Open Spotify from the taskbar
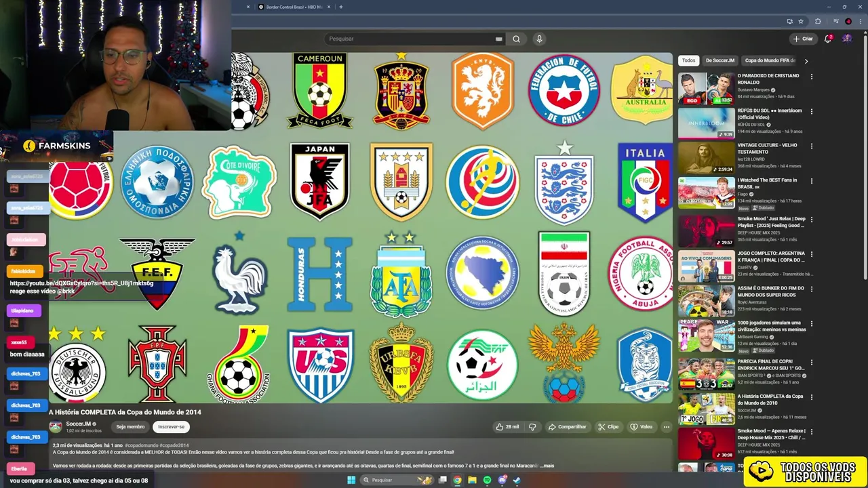The width and height of the screenshot is (868, 488). point(487,480)
